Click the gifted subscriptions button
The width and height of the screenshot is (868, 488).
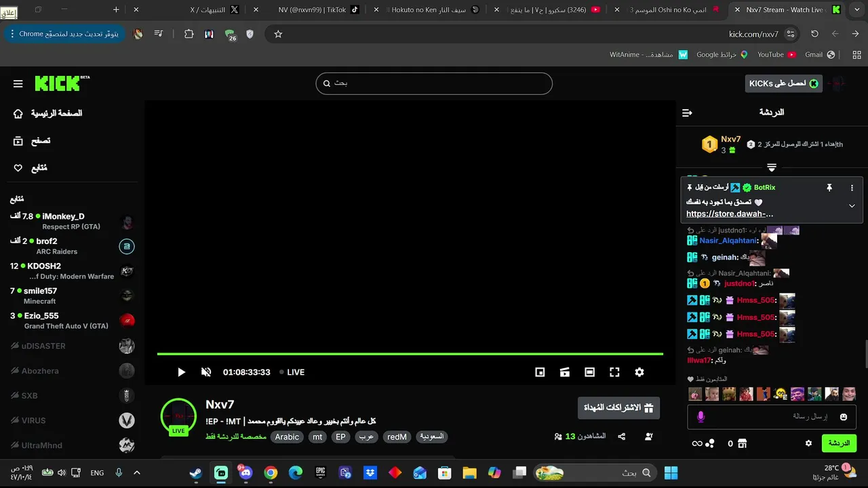point(618,408)
